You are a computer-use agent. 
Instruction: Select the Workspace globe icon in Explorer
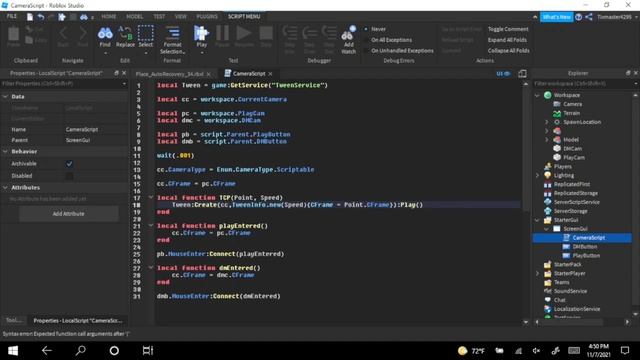[x=547, y=95]
